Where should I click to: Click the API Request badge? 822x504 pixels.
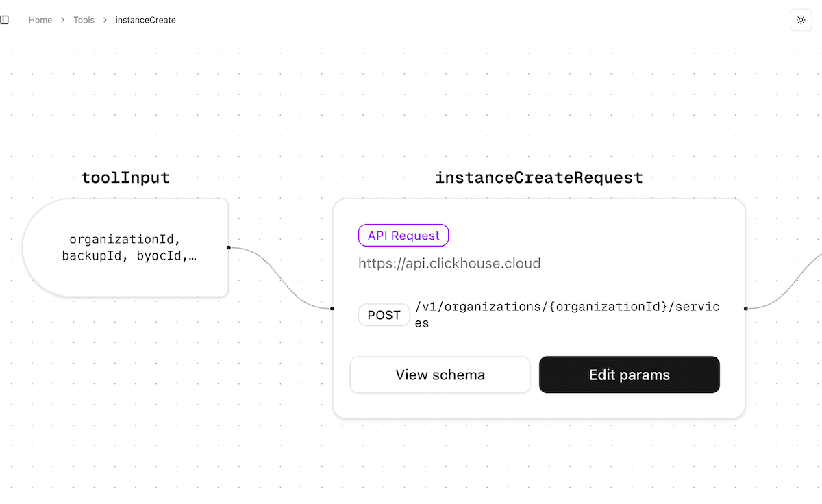coord(403,236)
